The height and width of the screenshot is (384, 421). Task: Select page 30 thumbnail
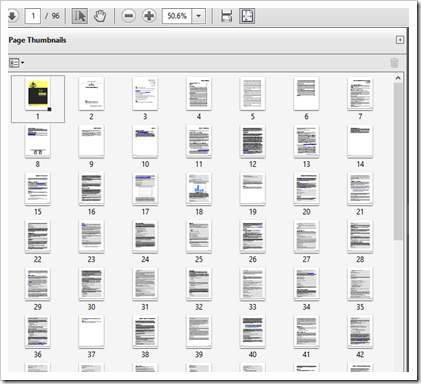tap(91, 285)
